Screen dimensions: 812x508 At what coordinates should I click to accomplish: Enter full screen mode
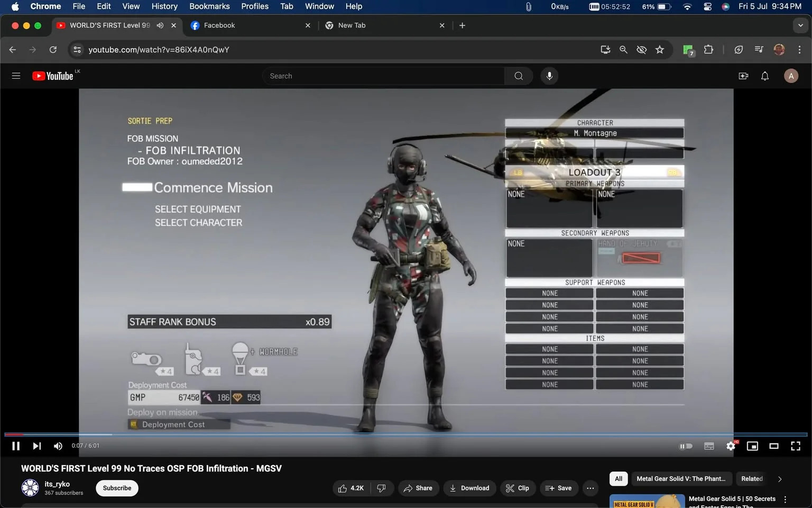point(796,446)
